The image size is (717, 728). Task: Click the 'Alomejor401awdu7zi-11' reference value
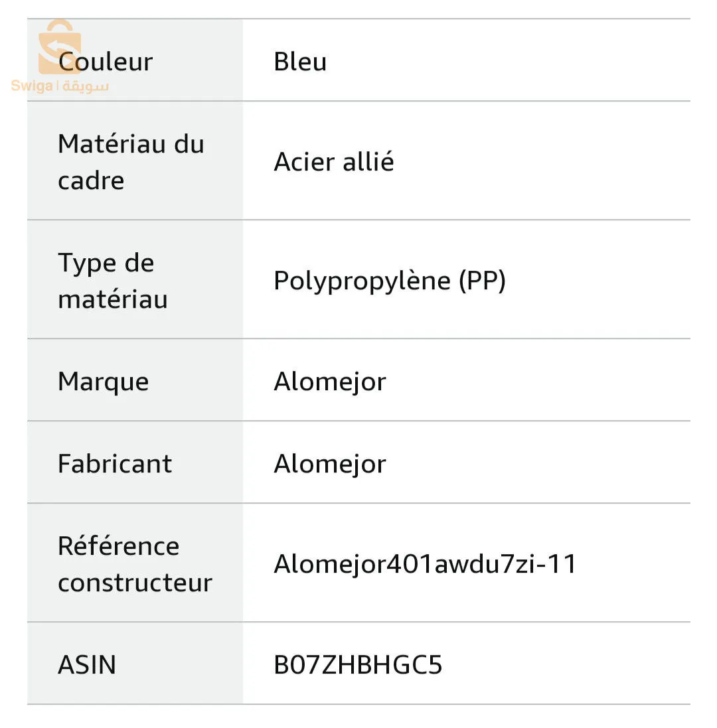point(426,564)
